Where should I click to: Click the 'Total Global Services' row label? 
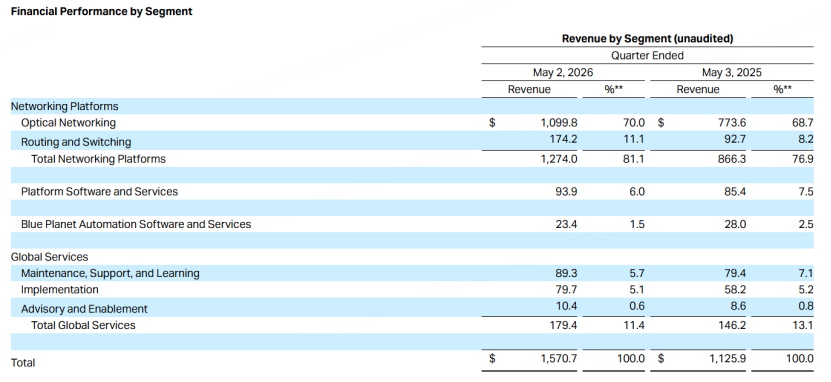(83, 325)
